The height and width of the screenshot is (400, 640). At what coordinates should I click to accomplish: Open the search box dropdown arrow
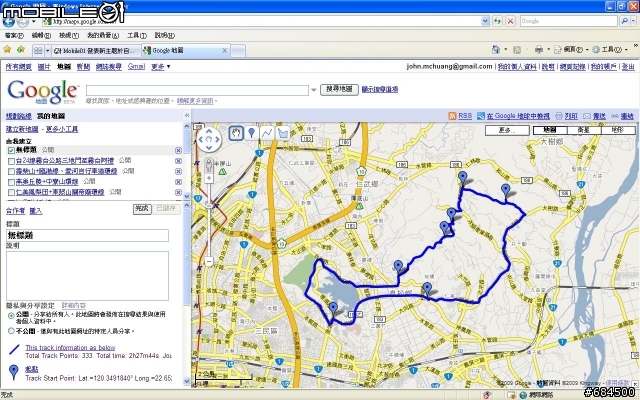[x=313, y=90]
